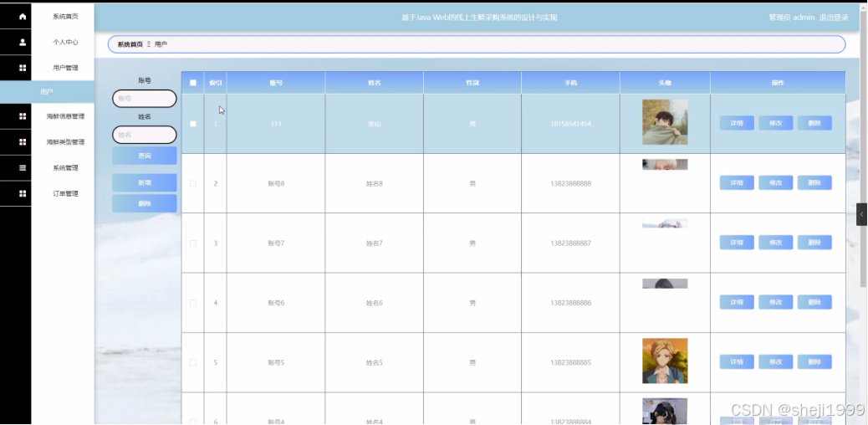The height and width of the screenshot is (425, 868).
Task: Click the person icon for 个人中心
Action: [x=23, y=42]
